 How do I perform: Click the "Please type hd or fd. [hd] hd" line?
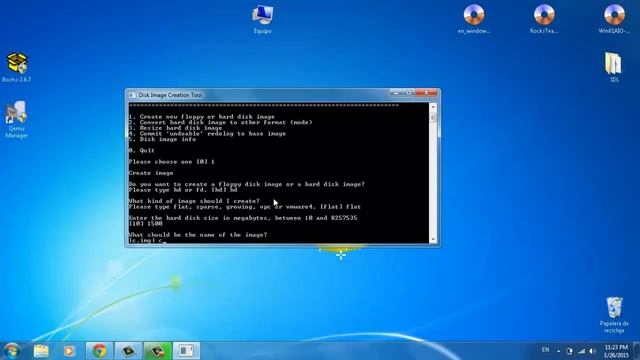point(183,190)
